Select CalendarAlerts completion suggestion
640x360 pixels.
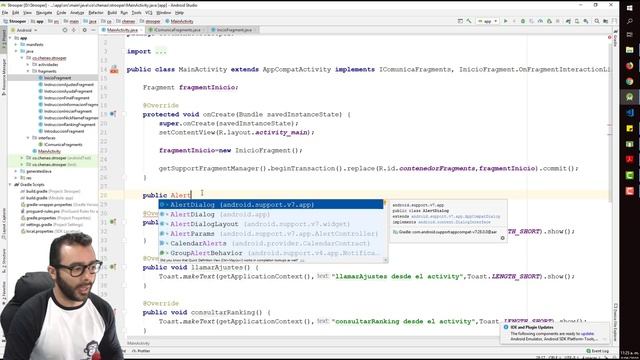(x=271, y=243)
